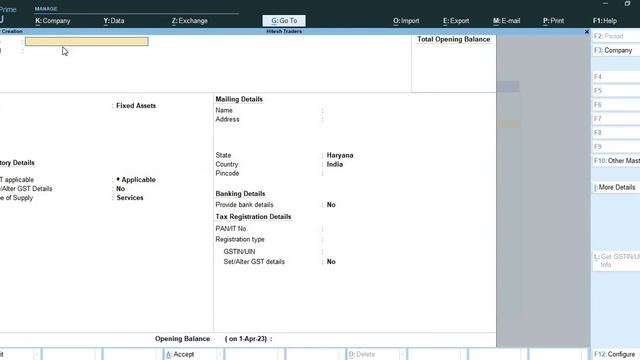This screenshot has width=640, height=360.
Task: Click F10: Other Masters button
Action: pyautogui.click(x=616, y=161)
